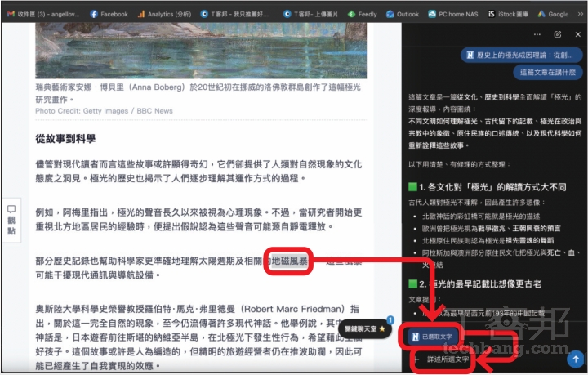Open the Google Ads bookmark
This screenshot has width=588, height=375.
point(554,14)
